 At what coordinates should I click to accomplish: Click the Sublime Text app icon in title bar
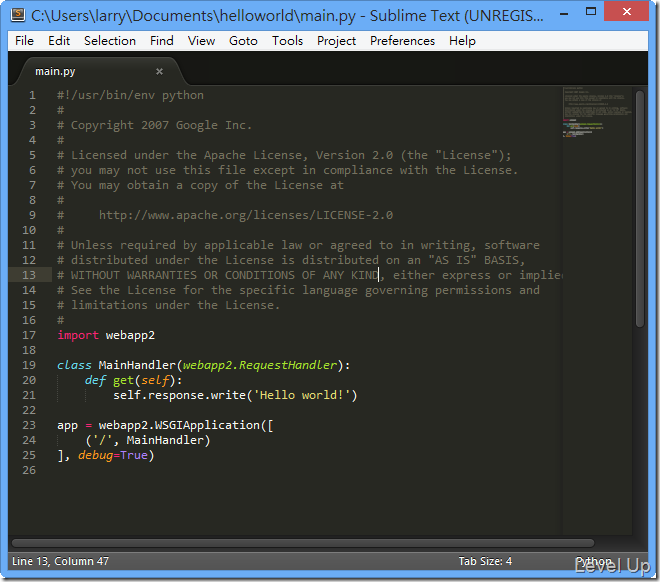[18, 15]
